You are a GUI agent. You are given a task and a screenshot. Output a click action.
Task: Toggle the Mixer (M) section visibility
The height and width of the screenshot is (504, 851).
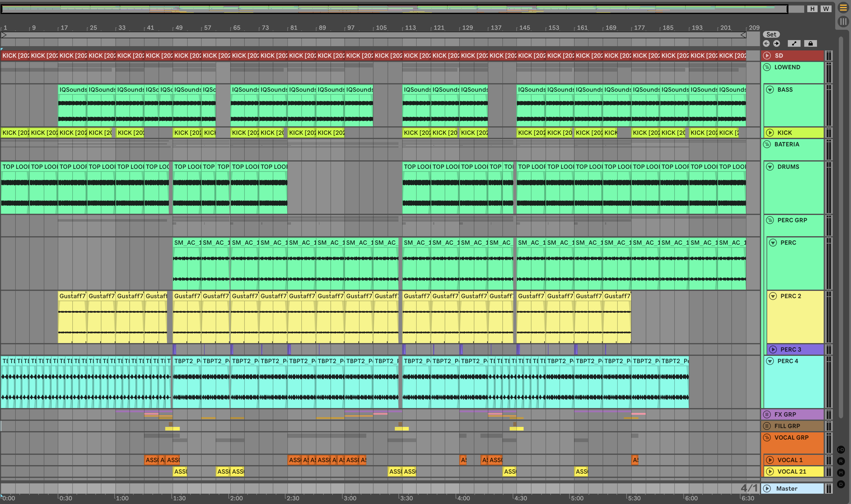tap(841, 473)
